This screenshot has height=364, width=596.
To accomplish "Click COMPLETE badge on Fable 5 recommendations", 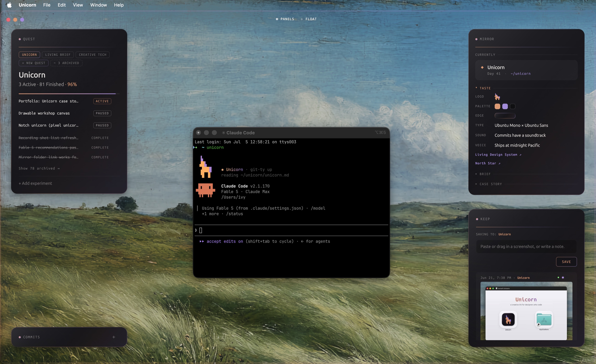I will point(100,148).
